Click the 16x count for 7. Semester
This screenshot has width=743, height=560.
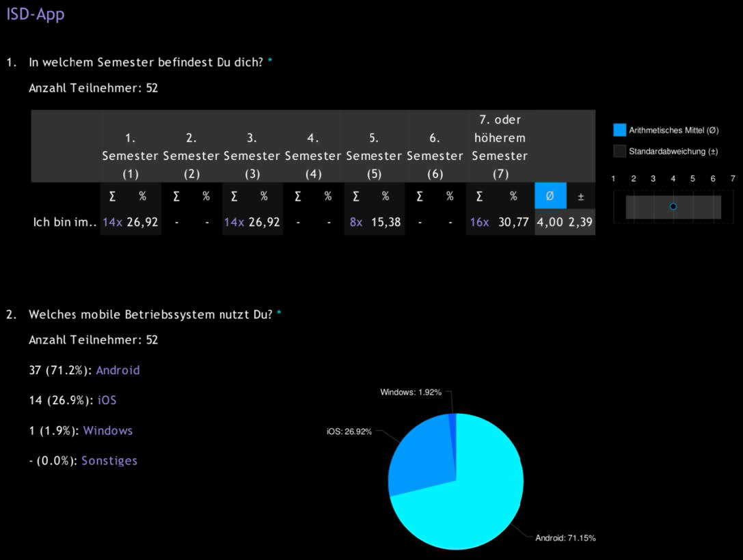480,222
